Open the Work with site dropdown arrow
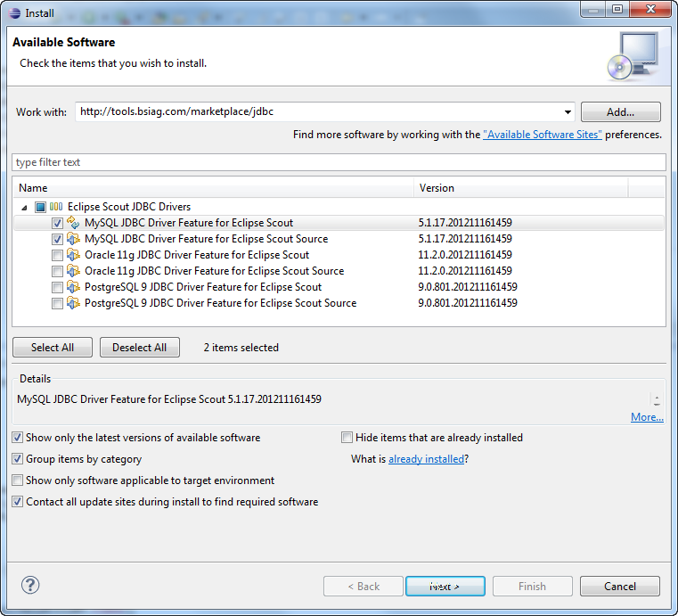678x616 pixels. tap(568, 112)
